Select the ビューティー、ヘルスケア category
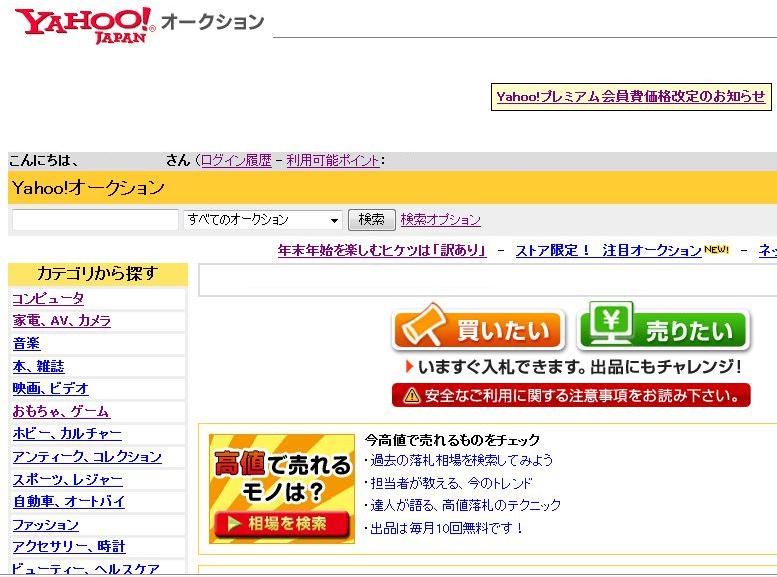This screenshot has height=577, width=777. 86,569
